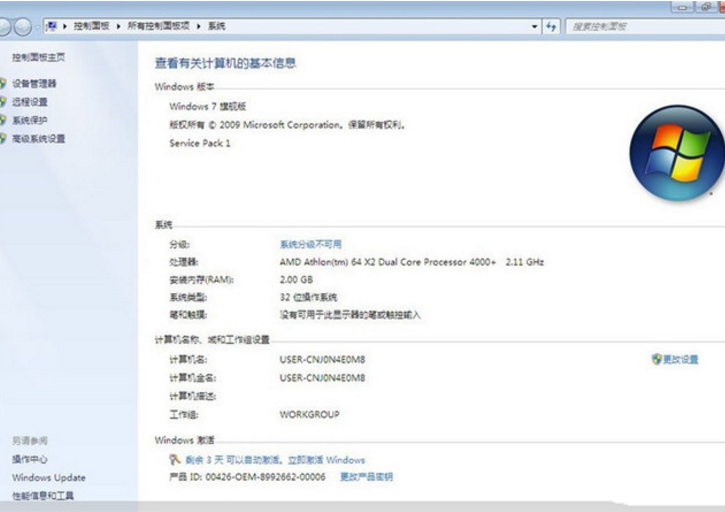The height and width of the screenshot is (512, 725).
Task: Click product ID 00426-OEM-8992662-00006
Action: (x=265, y=477)
